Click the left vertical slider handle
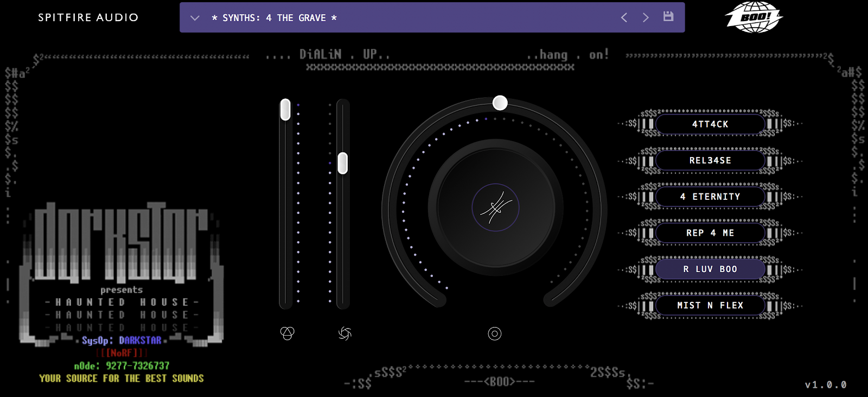This screenshot has height=397, width=868. 285,110
